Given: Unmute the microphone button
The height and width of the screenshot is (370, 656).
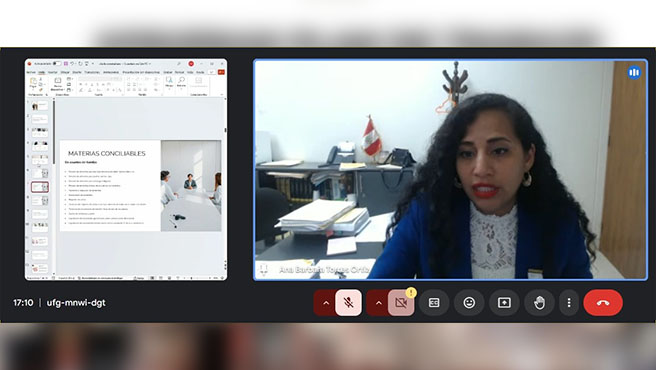Looking at the screenshot, I should point(348,303).
